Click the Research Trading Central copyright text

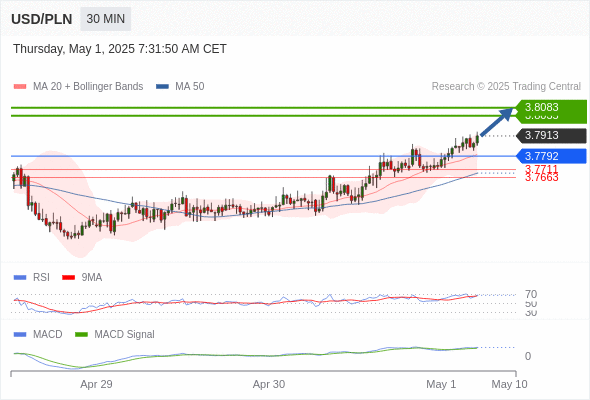506,87
